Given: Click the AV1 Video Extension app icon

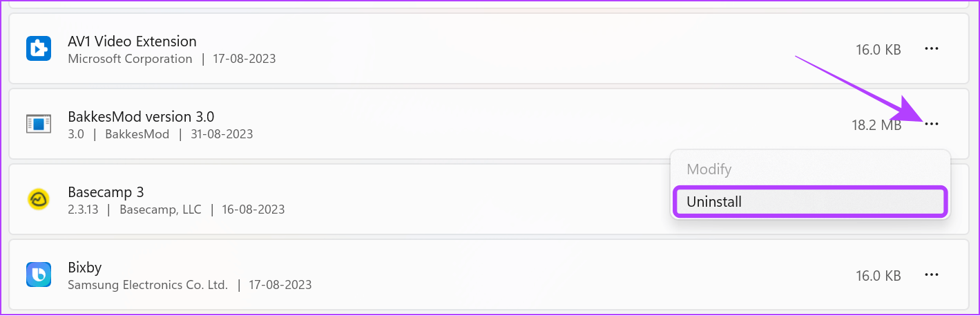Looking at the screenshot, I should [x=37, y=49].
